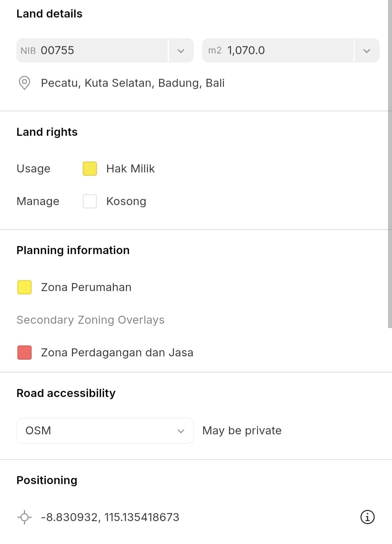Image resolution: width=392 pixels, height=544 pixels.
Task: Expand the NIB 00755 dropdown chevron
Action: 181,50
